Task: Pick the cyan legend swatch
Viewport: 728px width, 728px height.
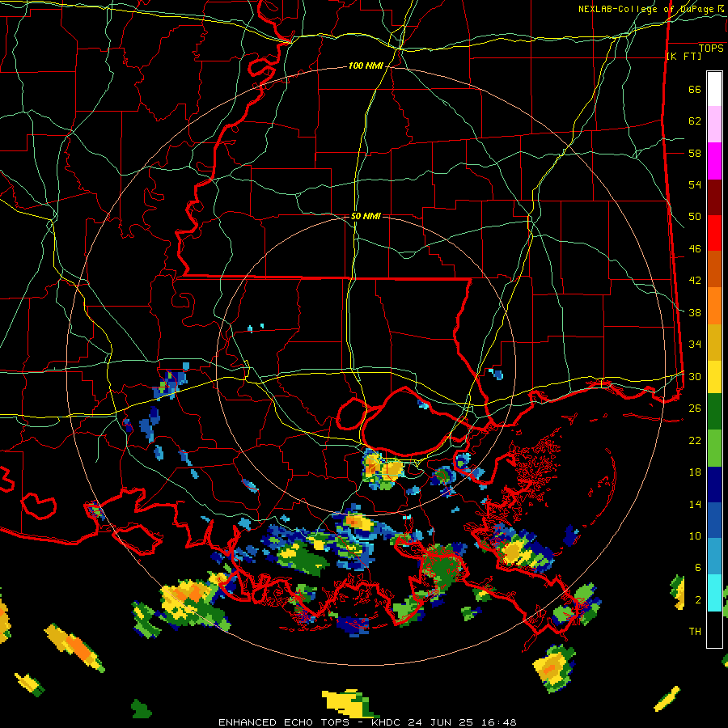Action: coord(714,593)
